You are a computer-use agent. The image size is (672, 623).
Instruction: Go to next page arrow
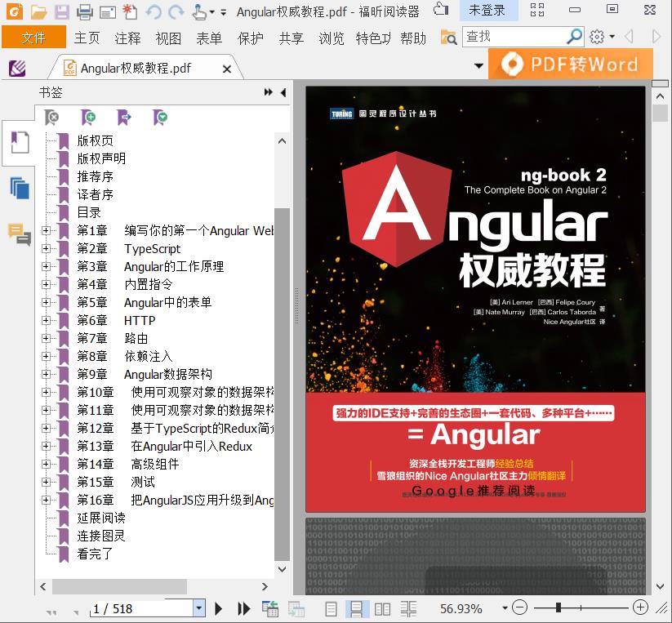(x=218, y=608)
